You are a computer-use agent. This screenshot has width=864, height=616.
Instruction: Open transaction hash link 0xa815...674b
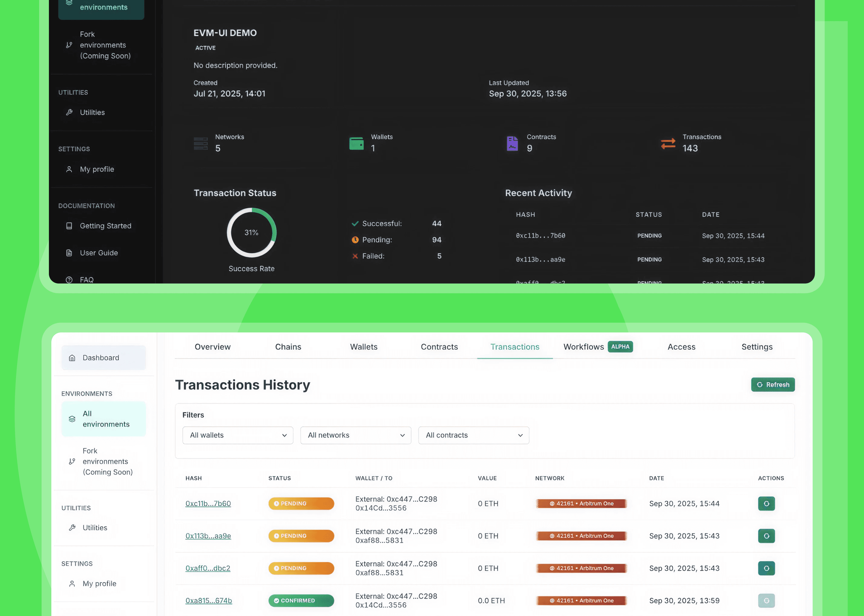click(208, 601)
